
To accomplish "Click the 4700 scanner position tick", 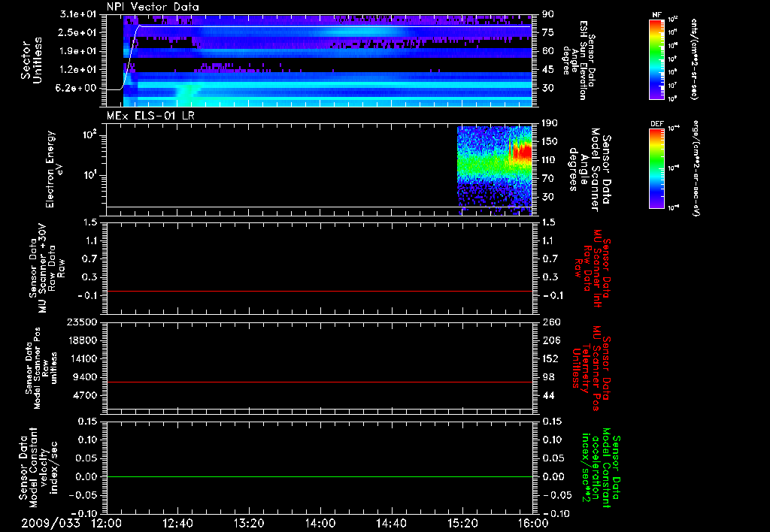I will 86,395.
